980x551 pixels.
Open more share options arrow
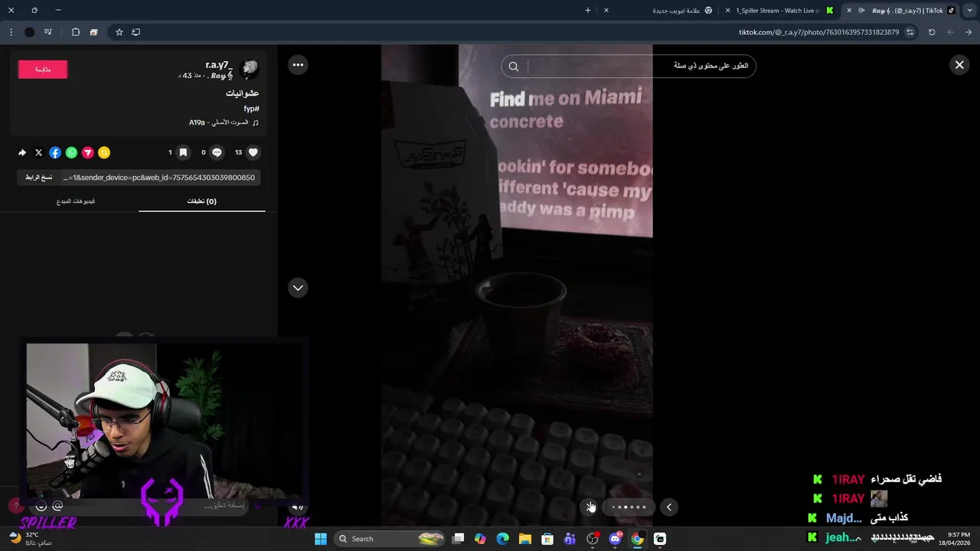coord(22,152)
